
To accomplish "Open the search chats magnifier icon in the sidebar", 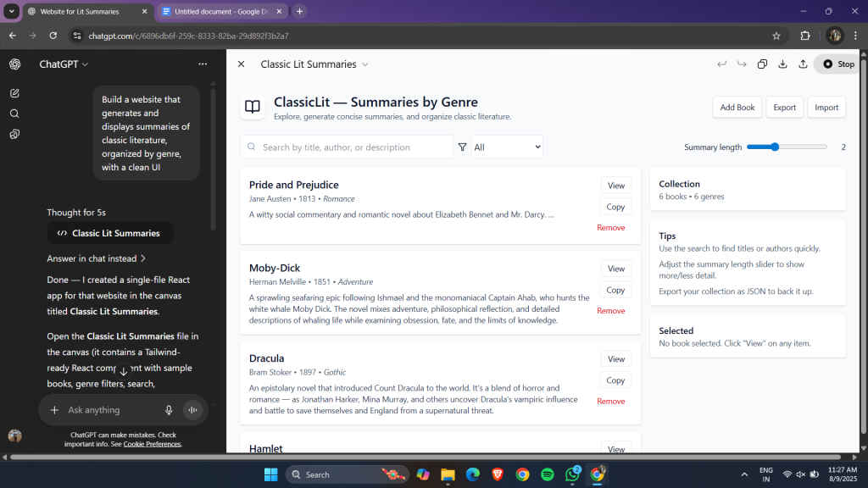I will point(14,114).
